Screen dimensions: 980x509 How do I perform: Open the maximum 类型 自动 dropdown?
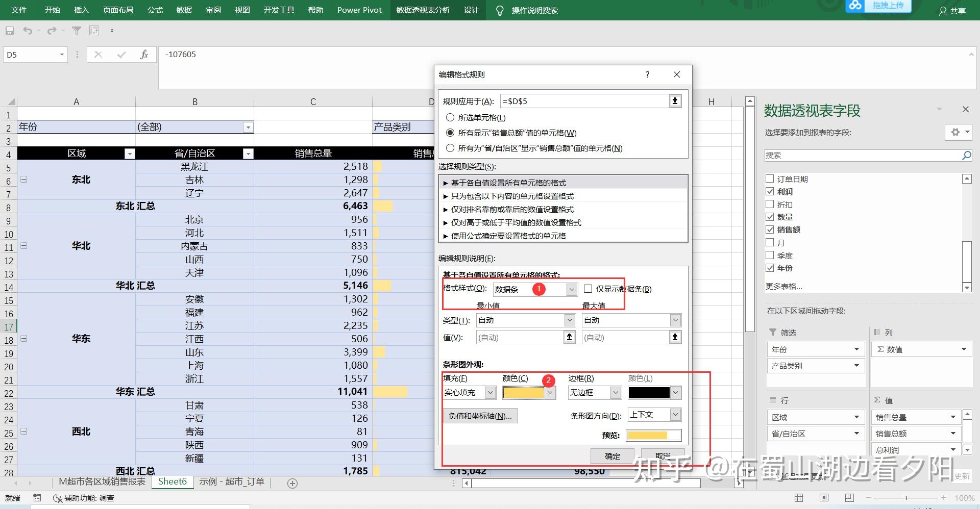(675, 320)
